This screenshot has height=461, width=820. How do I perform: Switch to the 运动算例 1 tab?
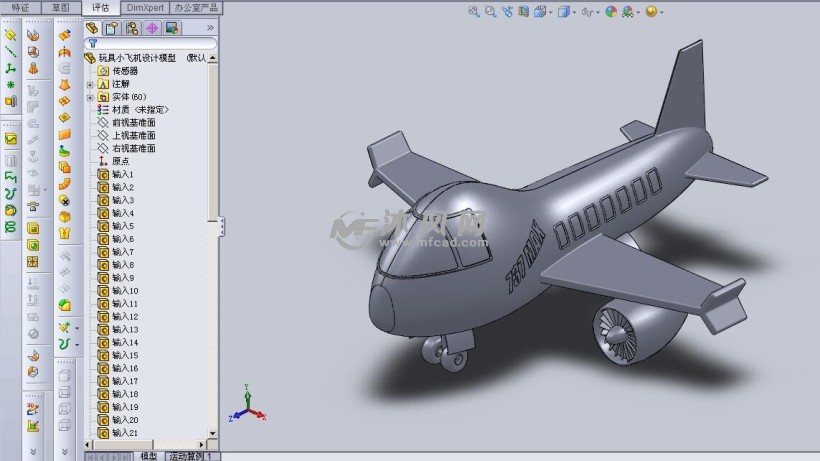191,456
